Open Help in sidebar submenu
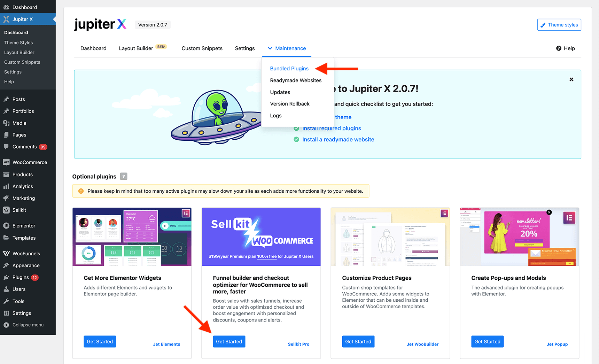This screenshot has height=364, width=599. (9, 82)
